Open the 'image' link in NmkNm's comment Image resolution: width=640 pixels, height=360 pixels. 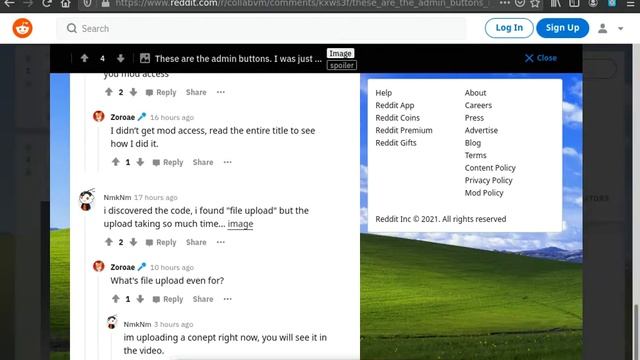coord(240,224)
